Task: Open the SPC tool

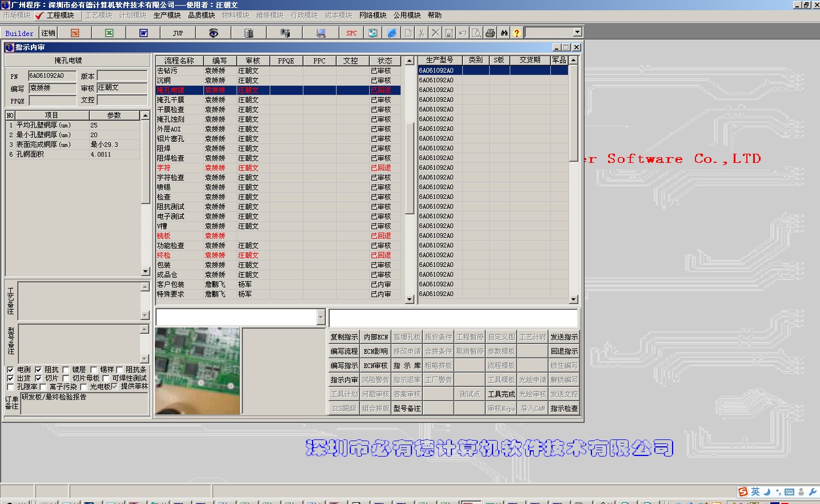Action: click(x=351, y=33)
